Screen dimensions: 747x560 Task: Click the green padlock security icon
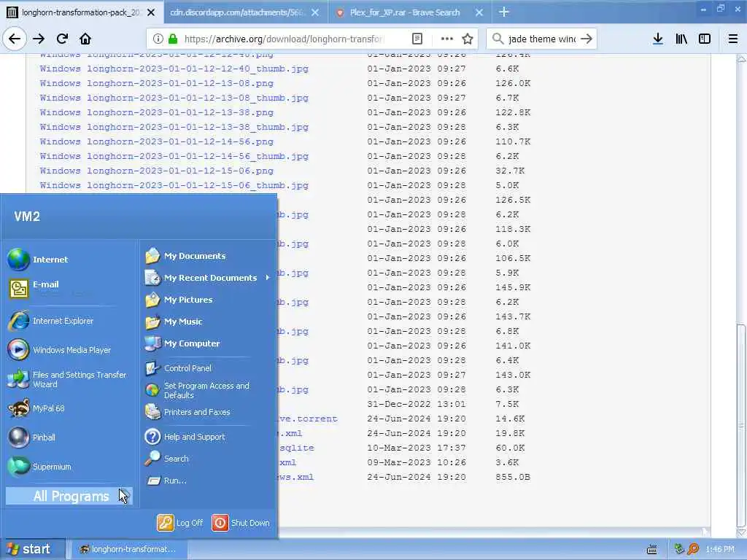point(173,39)
